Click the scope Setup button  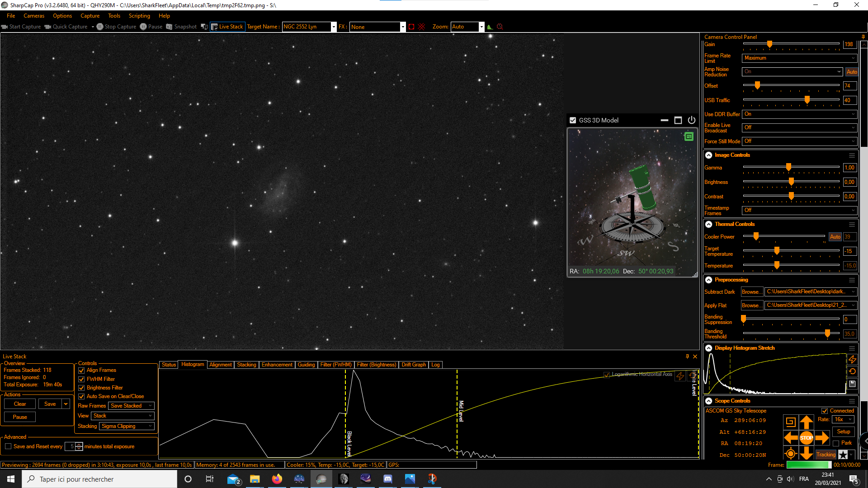844,432
